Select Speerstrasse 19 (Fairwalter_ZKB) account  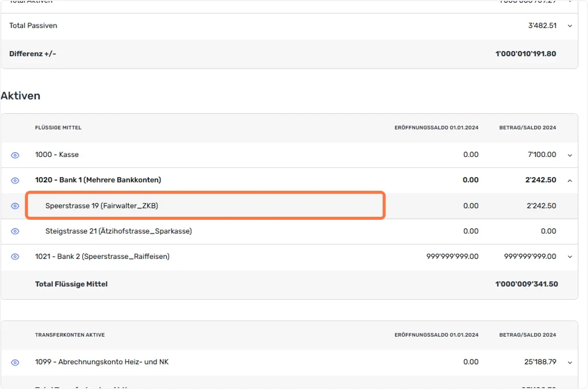pos(101,206)
